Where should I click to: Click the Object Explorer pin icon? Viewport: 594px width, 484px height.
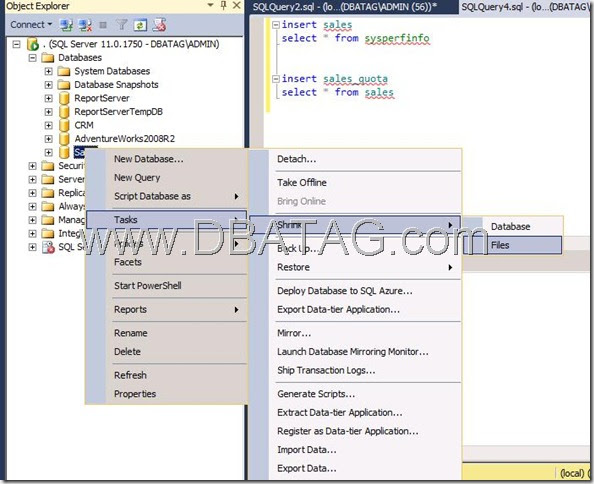[x=223, y=5]
